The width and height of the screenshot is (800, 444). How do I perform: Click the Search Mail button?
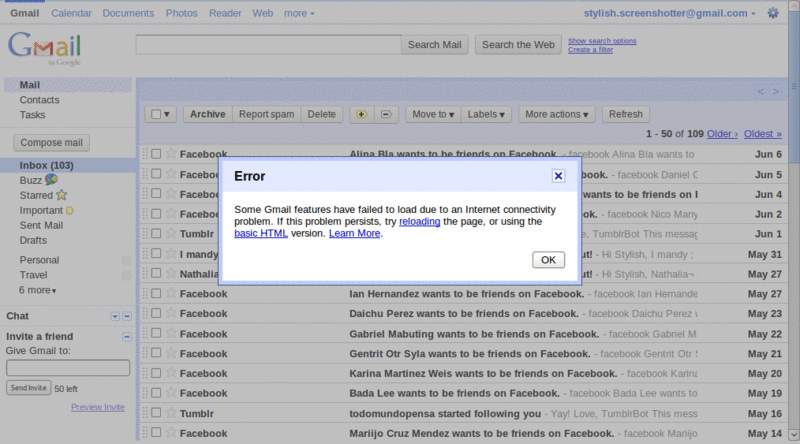[x=435, y=45]
